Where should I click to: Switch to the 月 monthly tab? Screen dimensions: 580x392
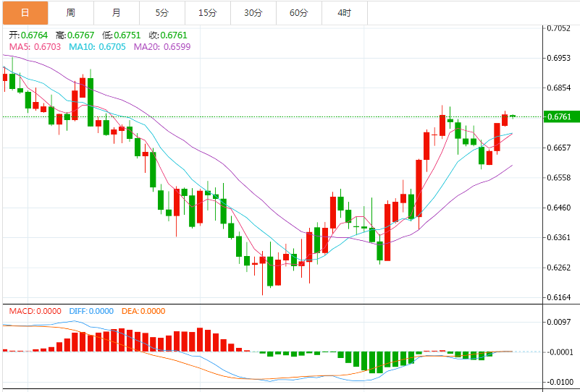(116, 13)
